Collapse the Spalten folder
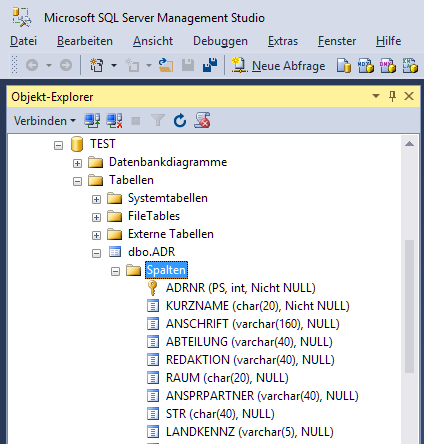The image size is (424, 444). pos(115,271)
